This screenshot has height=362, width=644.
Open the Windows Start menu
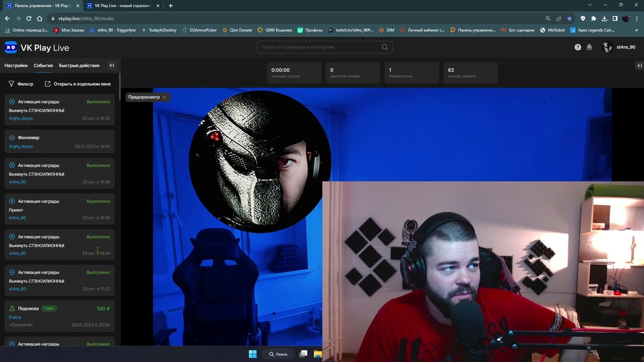(x=253, y=354)
